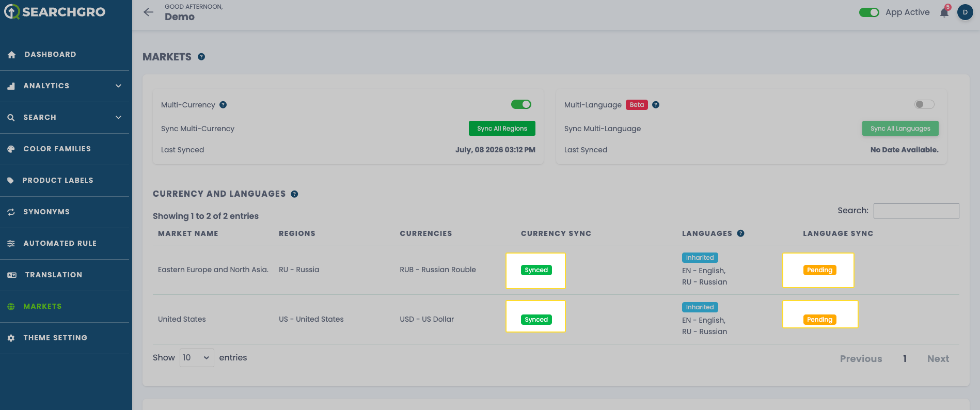Viewport: 980px width, 410px height.
Task: Click Inharited badge in Eastern Europe row
Action: [700, 258]
